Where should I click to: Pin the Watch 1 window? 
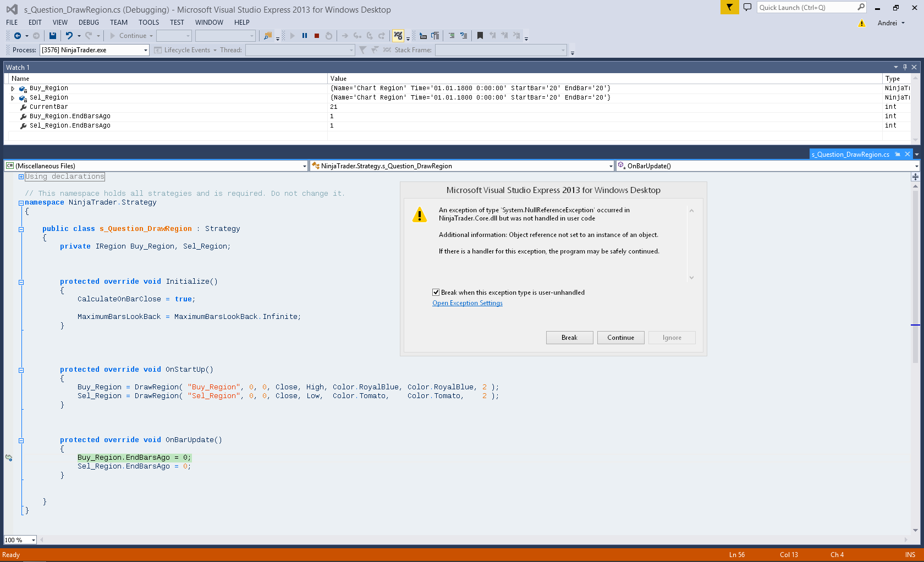click(x=905, y=67)
